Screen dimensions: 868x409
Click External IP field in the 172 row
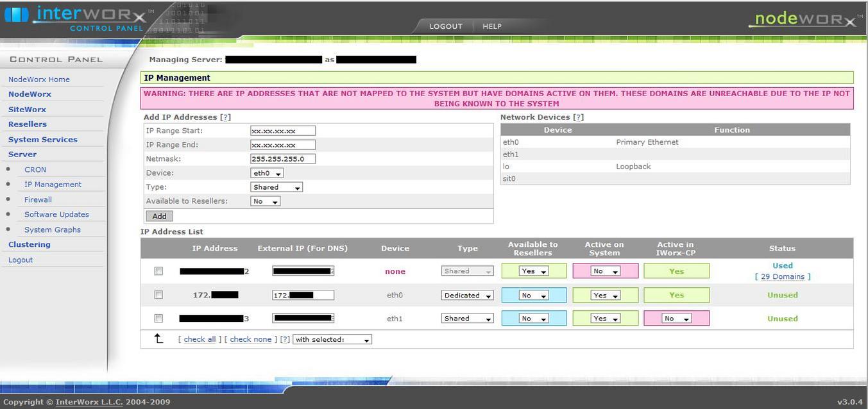[x=303, y=296]
